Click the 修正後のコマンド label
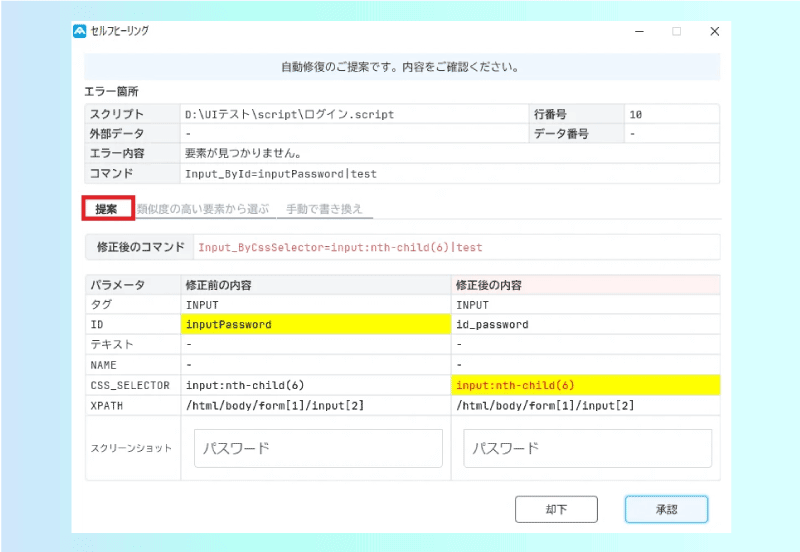This screenshot has height=552, width=800. click(x=140, y=247)
